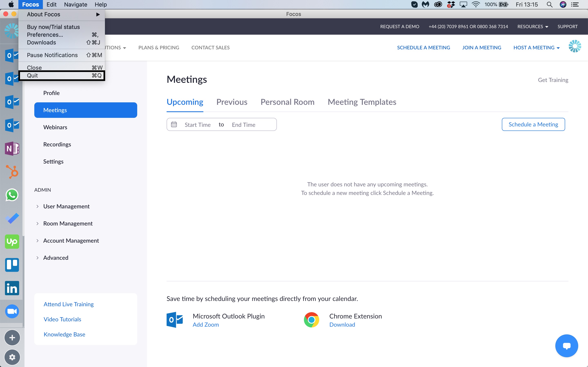Viewport: 588px width, 367px height.
Task: Add a new app with plus icon
Action: click(x=12, y=338)
